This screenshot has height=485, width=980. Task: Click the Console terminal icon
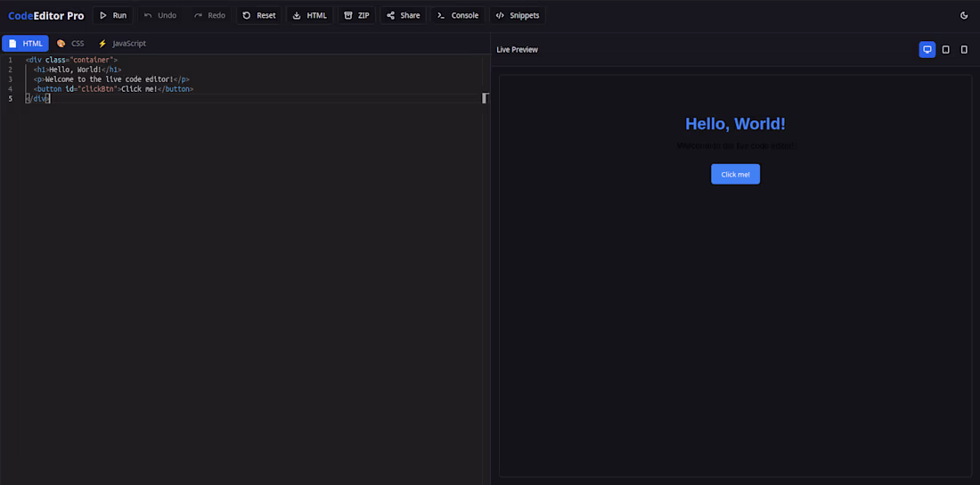(441, 16)
